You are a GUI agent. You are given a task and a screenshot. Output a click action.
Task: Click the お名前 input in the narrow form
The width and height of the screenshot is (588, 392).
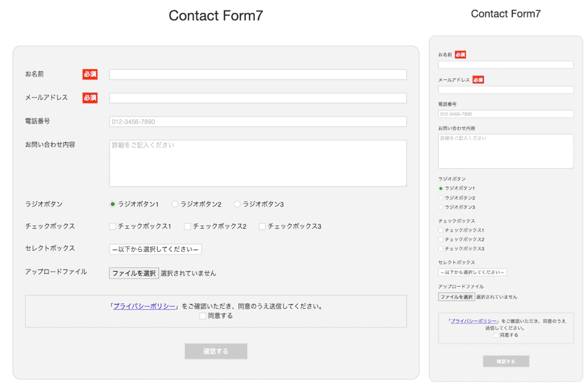point(506,65)
